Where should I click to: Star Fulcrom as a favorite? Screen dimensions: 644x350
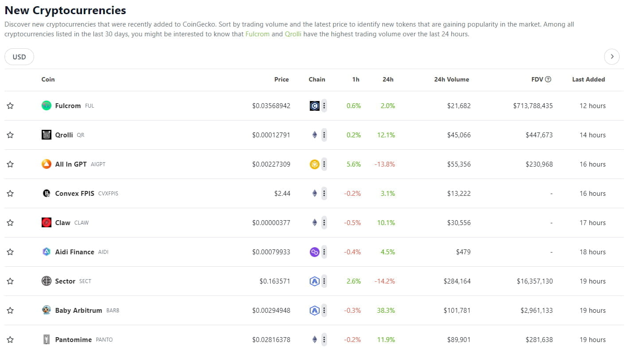point(10,105)
